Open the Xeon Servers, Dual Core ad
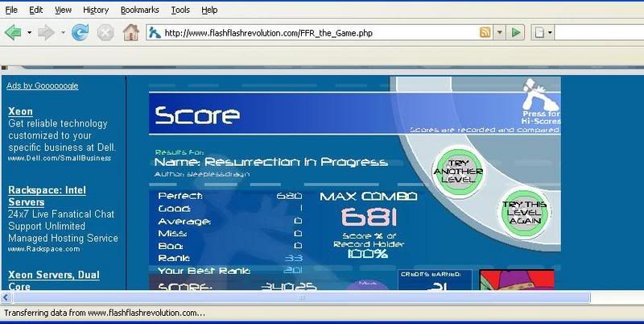The height and width of the screenshot is (324, 644). coord(54,280)
